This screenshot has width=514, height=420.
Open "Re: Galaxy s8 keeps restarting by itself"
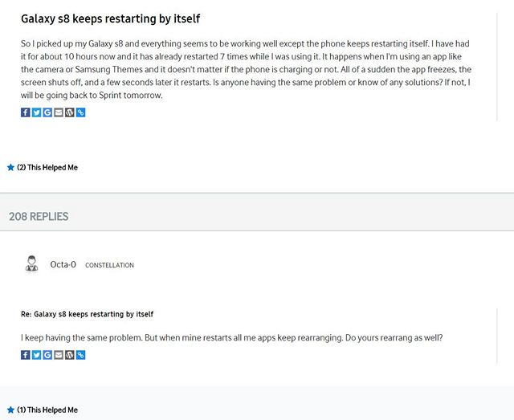(x=88, y=314)
